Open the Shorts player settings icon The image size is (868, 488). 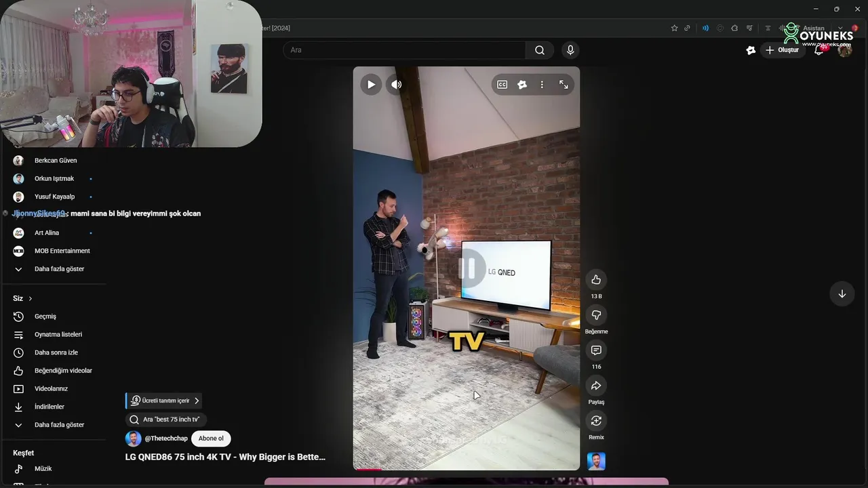[x=522, y=85]
